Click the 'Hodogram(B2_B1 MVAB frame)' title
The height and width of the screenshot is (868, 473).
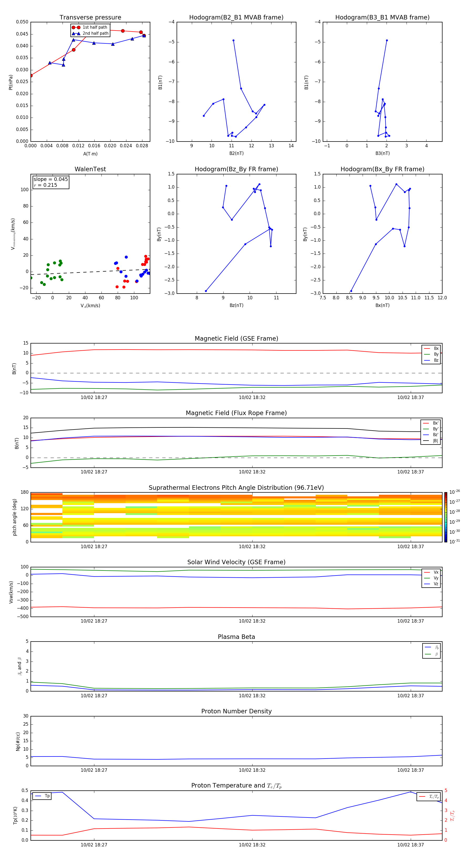pyautogui.click(x=236, y=18)
